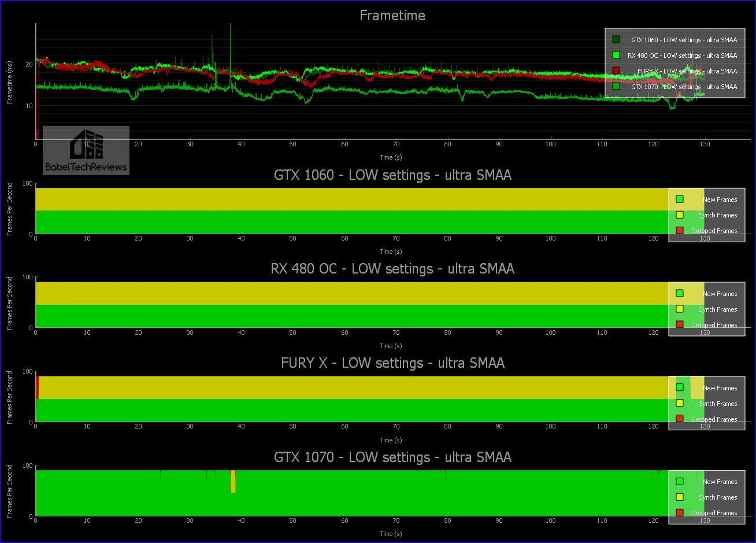Click 'Time (s)' label under Frametime chart

[x=391, y=157]
